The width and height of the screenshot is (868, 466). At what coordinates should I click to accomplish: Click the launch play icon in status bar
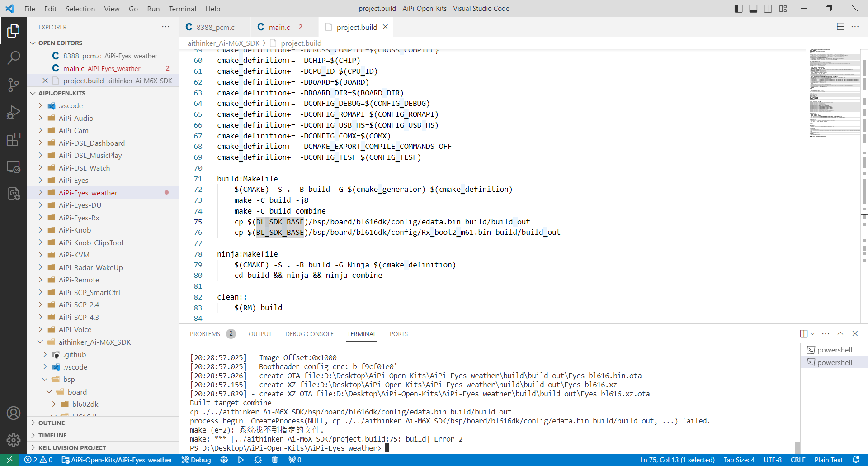[x=241, y=460]
